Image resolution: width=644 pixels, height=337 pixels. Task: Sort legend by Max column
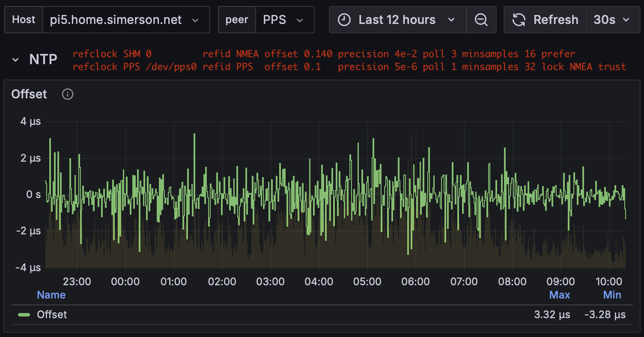click(x=560, y=295)
